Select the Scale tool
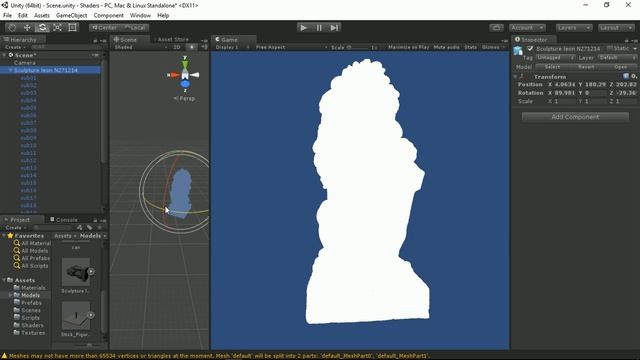This screenshot has height=360, width=640. (58, 28)
